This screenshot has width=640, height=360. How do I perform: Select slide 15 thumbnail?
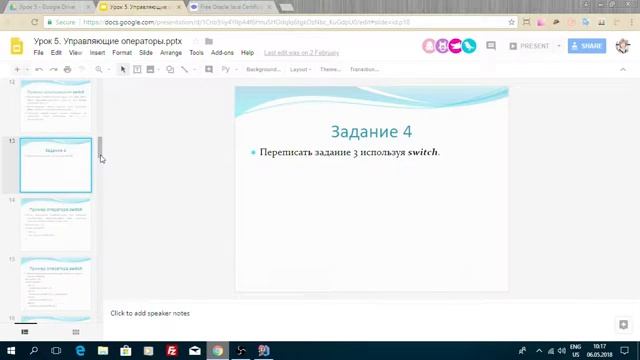(56, 283)
